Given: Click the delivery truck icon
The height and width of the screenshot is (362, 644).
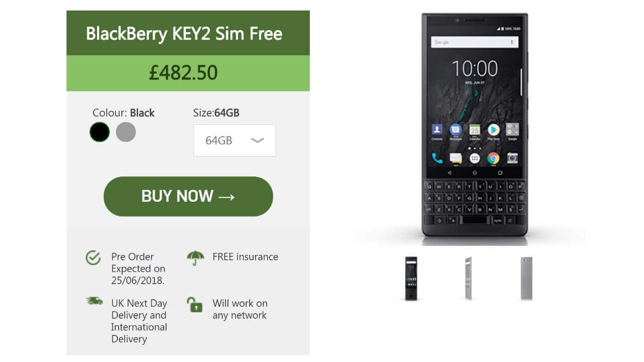Looking at the screenshot, I should (94, 301).
